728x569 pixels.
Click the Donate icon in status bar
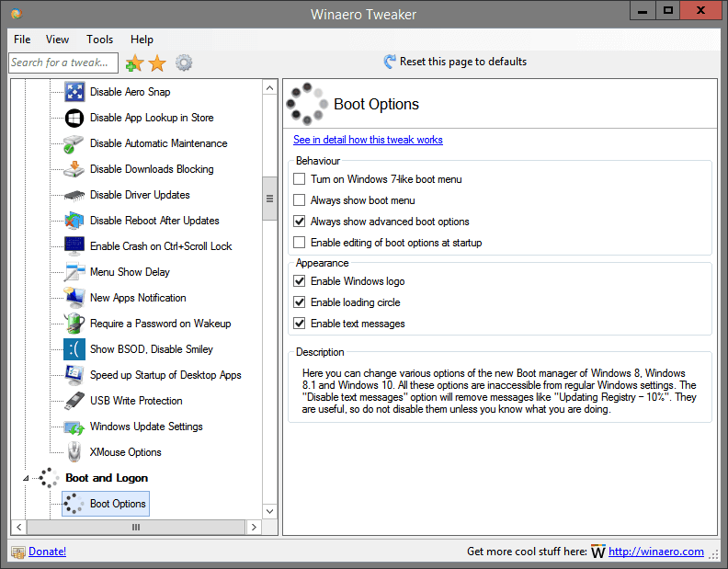[18, 552]
